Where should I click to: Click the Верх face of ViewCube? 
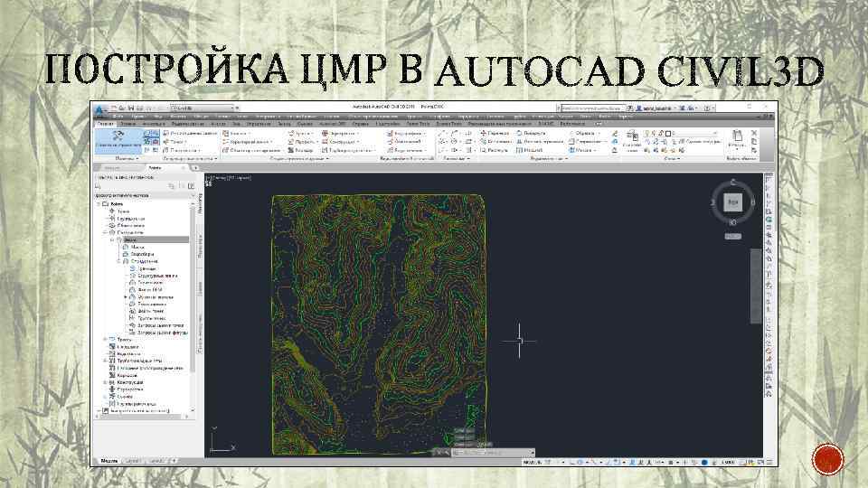pyautogui.click(x=733, y=202)
